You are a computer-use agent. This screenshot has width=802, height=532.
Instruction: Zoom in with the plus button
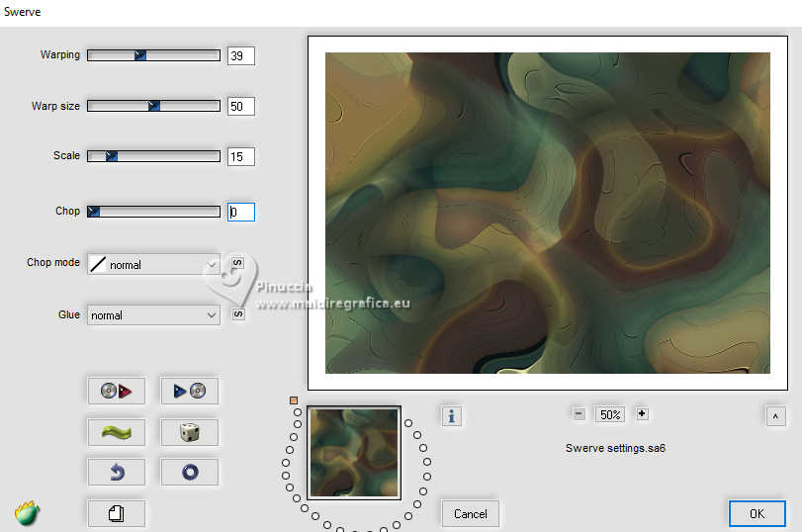(642, 413)
